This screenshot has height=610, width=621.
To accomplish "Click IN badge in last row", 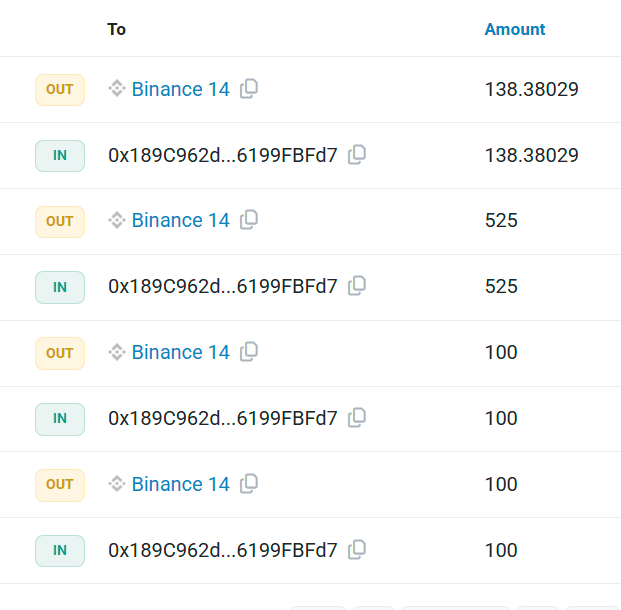I will point(60,551).
